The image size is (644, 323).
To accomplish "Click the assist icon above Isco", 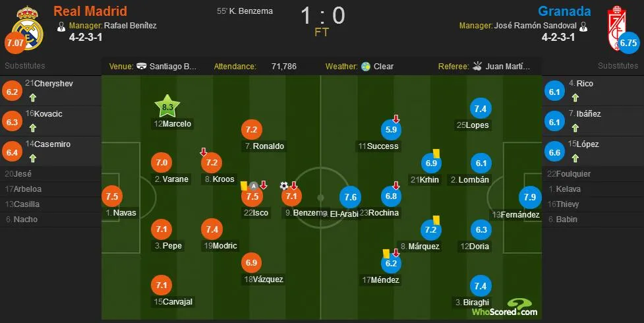I will click(254, 186).
